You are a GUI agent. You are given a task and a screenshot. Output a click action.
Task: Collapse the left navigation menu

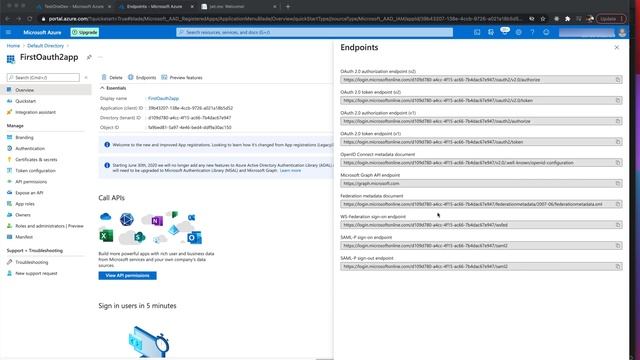pos(86,78)
